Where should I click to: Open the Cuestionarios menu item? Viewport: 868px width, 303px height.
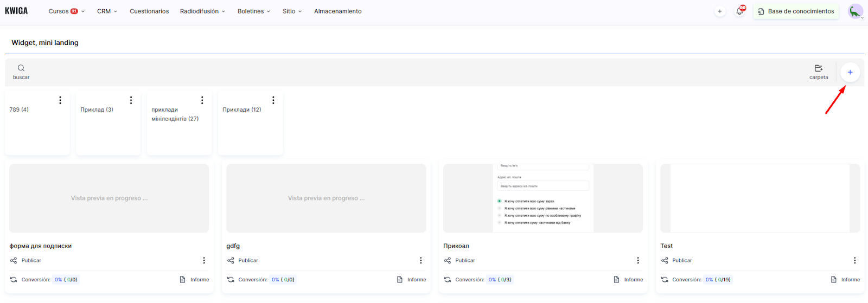(x=149, y=11)
